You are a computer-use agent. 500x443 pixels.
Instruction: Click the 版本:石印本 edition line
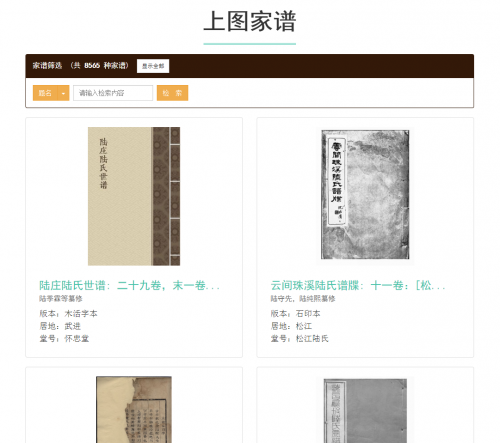(295, 314)
